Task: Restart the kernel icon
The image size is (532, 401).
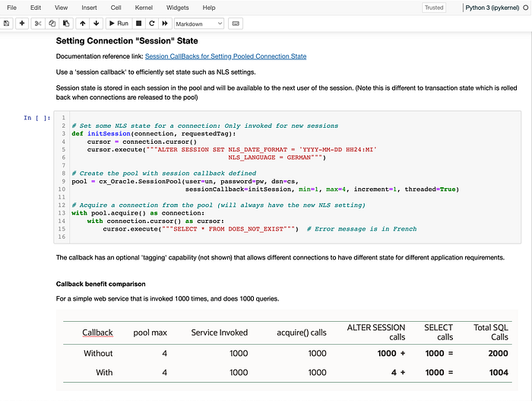Action: pyautogui.click(x=152, y=24)
